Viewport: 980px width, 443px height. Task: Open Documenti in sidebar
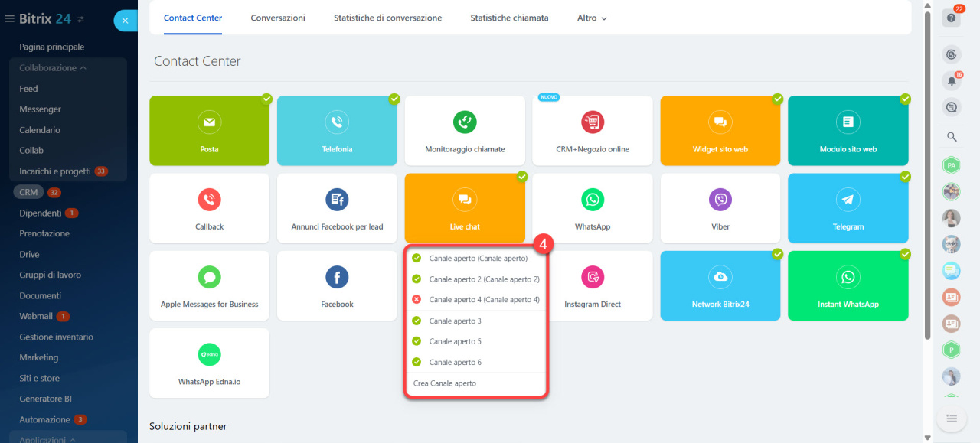tap(40, 295)
